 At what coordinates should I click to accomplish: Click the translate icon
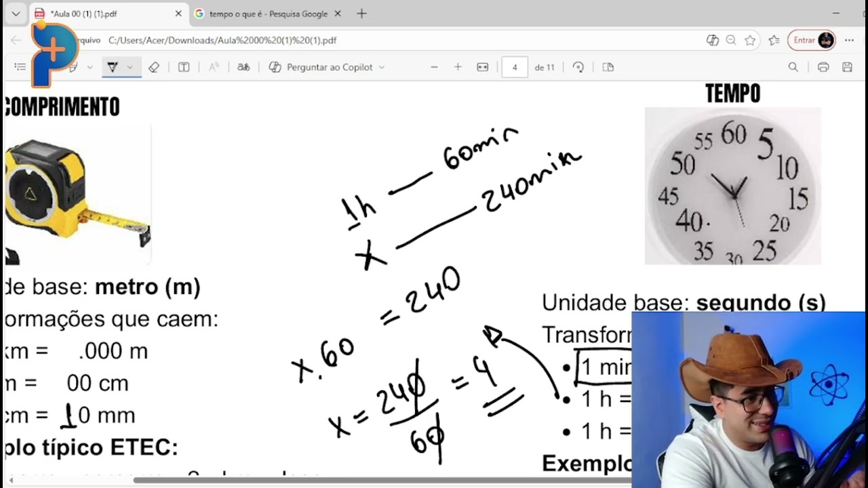(243, 67)
